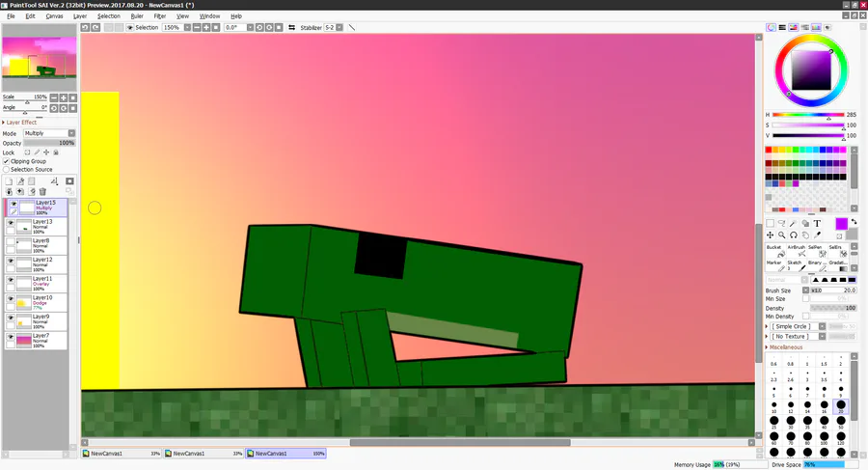The width and height of the screenshot is (868, 470).
Task: Select the Bucket tool
Action: pyautogui.click(x=774, y=251)
